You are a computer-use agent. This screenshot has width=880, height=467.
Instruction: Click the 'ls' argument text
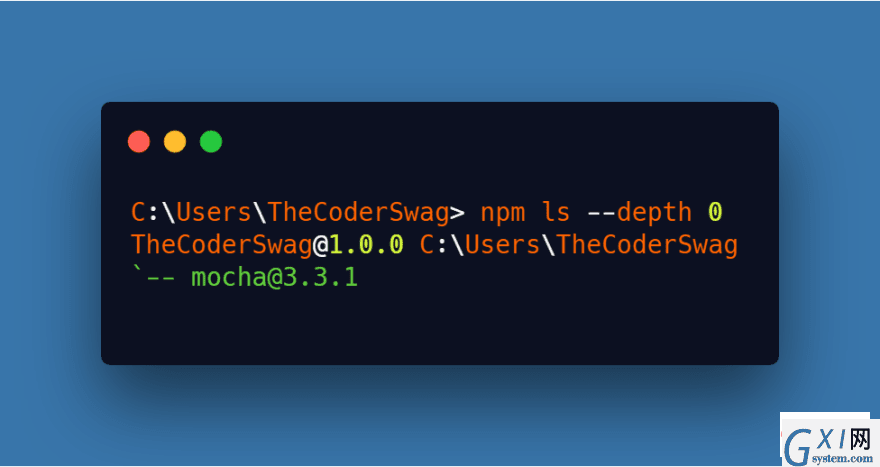pos(556,212)
